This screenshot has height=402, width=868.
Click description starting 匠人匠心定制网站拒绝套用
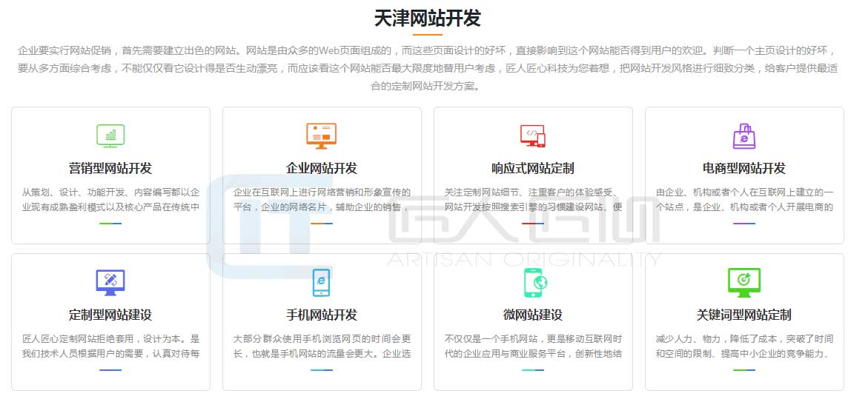110,346
